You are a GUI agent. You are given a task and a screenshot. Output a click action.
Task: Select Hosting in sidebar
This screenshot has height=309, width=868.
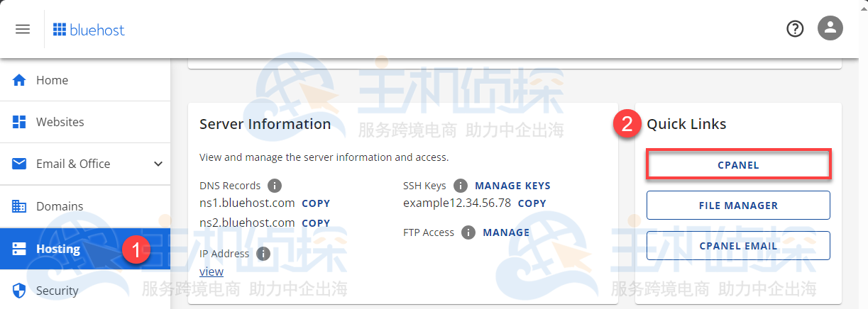point(85,249)
